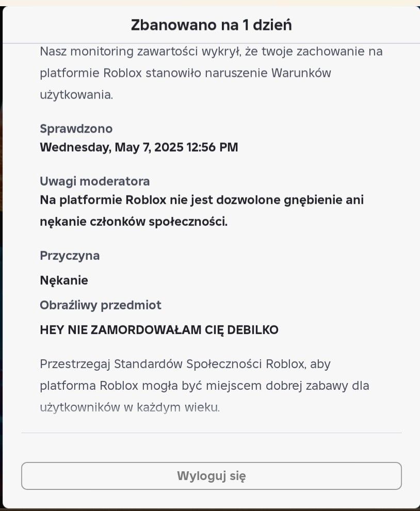This screenshot has height=511, width=420.
Task: Click the word "użytkowania." ending the first paragraph
Action: point(76,95)
